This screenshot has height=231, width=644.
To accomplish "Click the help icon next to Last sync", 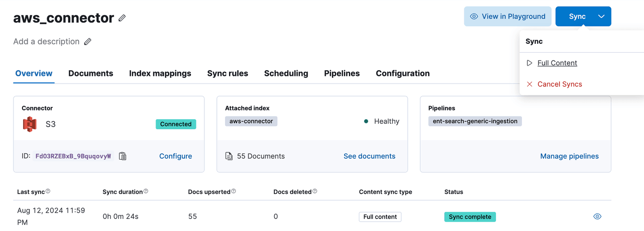I will [x=48, y=191].
